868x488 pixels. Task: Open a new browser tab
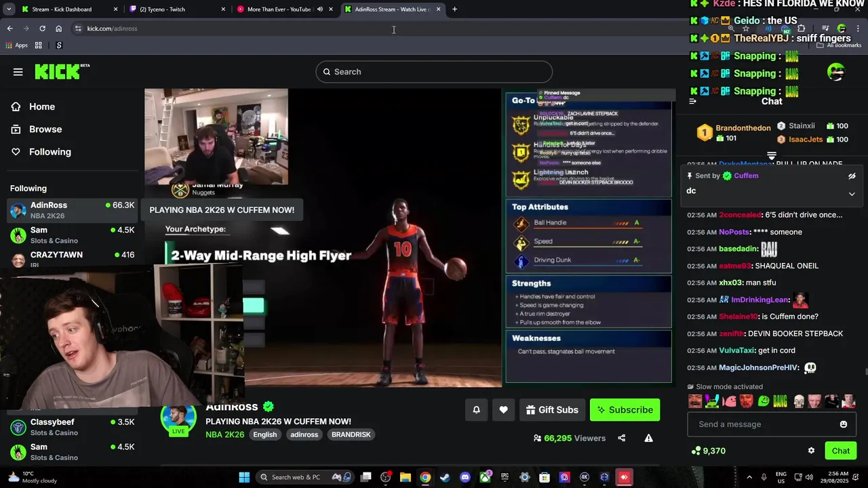pyautogui.click(x=454, y=9)
